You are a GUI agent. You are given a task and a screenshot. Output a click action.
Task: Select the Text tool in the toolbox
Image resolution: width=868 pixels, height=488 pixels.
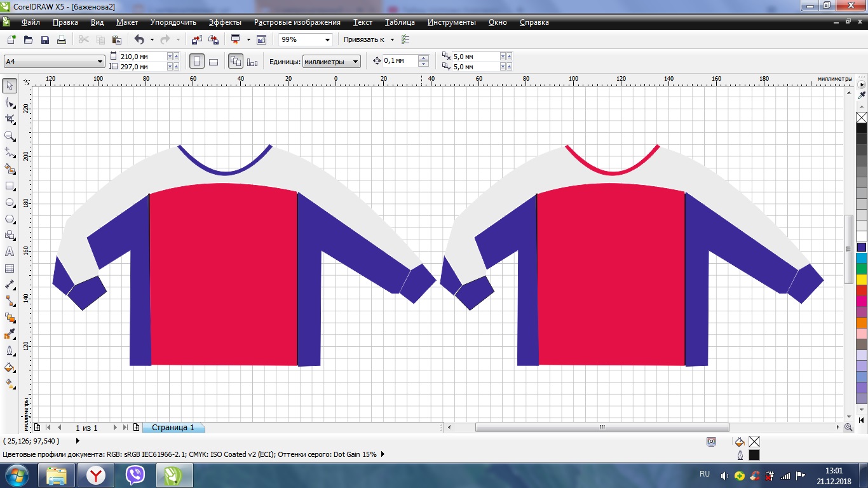click(x=10, y=252)
